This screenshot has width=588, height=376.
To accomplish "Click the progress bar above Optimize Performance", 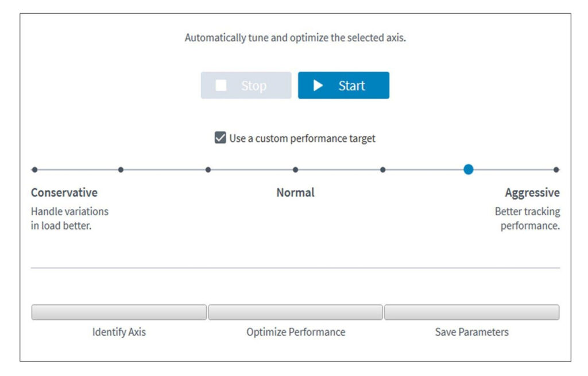I will click(295, 312).
